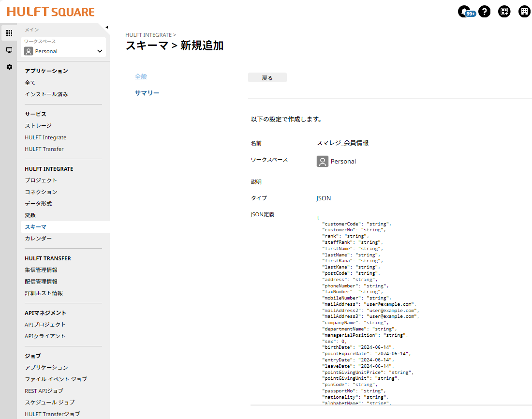Click the "birthDate" line in JSON
532x419 pixels.
(x=358, y=347)
